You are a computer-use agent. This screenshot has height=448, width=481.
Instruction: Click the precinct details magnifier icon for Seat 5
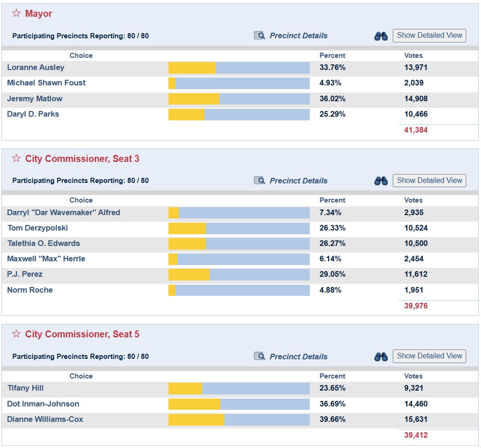(x=259, y=356)
